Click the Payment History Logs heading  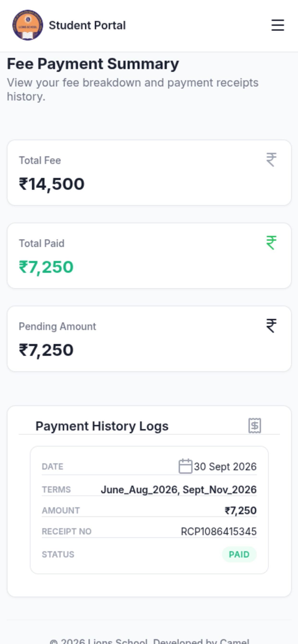point(102,426)
